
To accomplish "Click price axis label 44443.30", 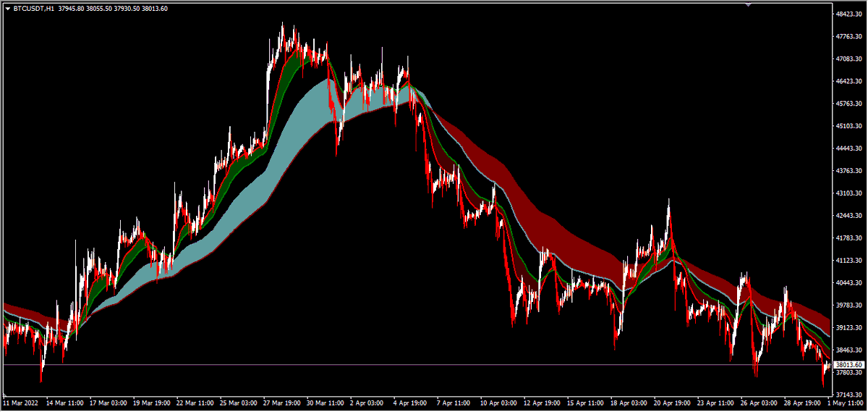I will tap(848, 148).
